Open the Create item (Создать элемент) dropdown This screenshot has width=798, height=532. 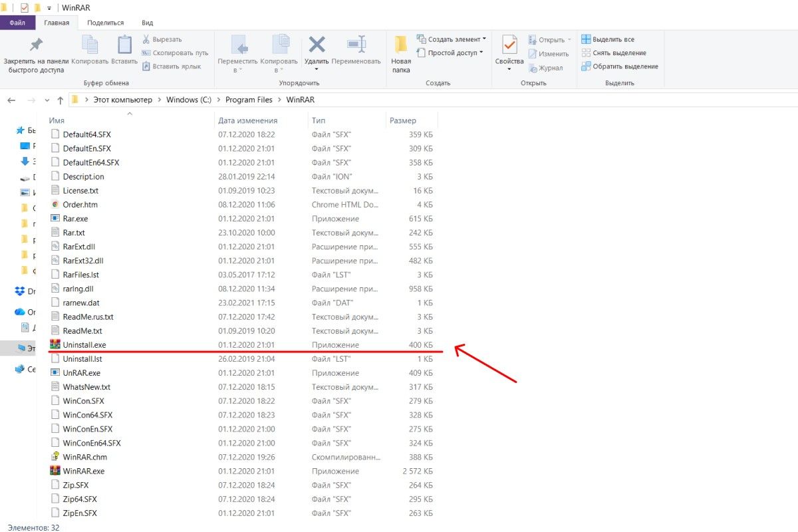tap(452, 39)
